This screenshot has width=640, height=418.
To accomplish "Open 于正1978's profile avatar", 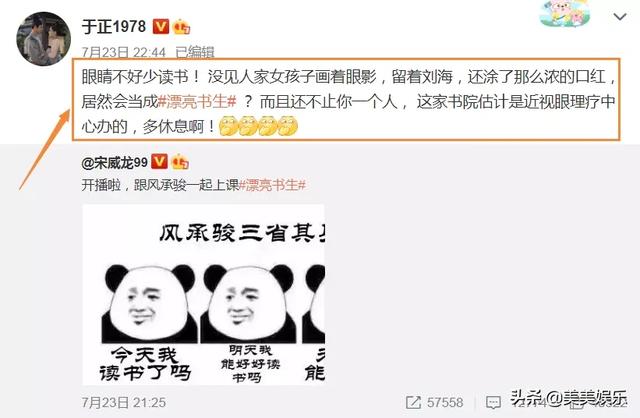I will (44, 39).
